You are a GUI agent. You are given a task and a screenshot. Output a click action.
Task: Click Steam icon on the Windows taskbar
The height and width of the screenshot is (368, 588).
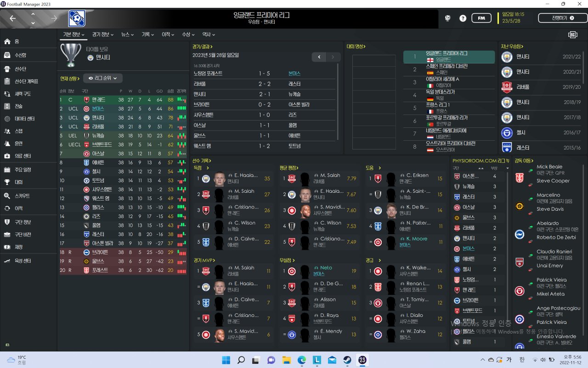pyautogui.click(x=347, y=360)
